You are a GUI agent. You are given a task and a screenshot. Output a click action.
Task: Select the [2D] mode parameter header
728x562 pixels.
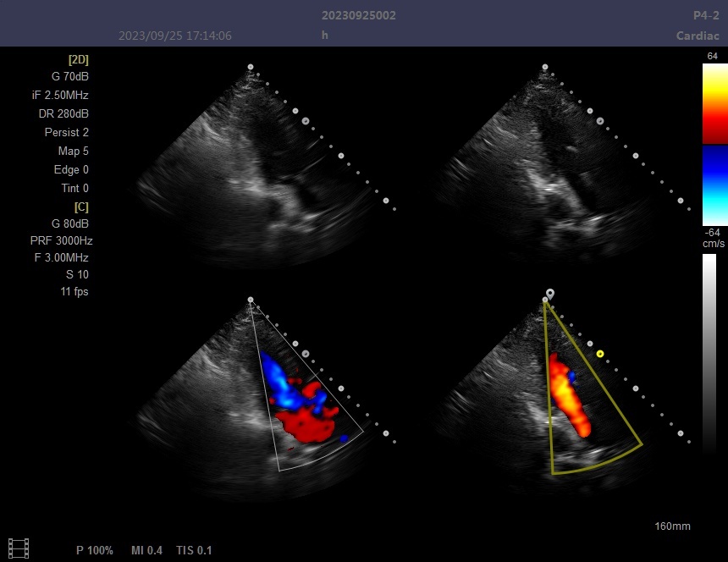tap(78, 59)
